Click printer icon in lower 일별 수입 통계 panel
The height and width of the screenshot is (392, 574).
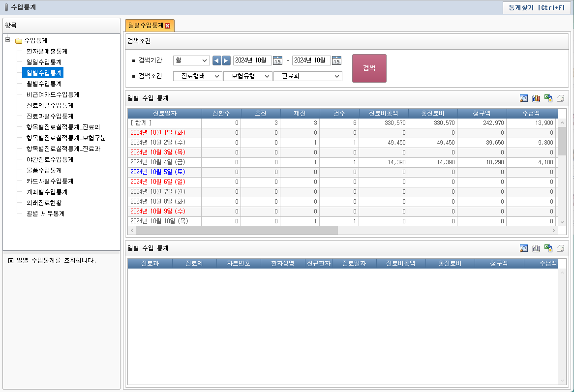560,248
